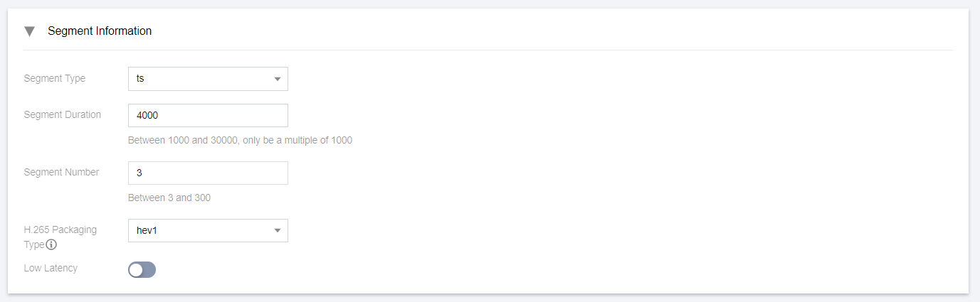Click the 'Between 3 and 300' hint text
Viewport: 980px width, 302px height.
click(169, 198)
